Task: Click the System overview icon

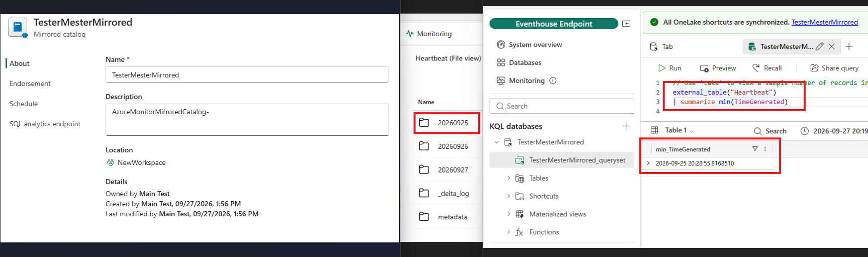Action: pyautogui.click(x=501, y=45)
